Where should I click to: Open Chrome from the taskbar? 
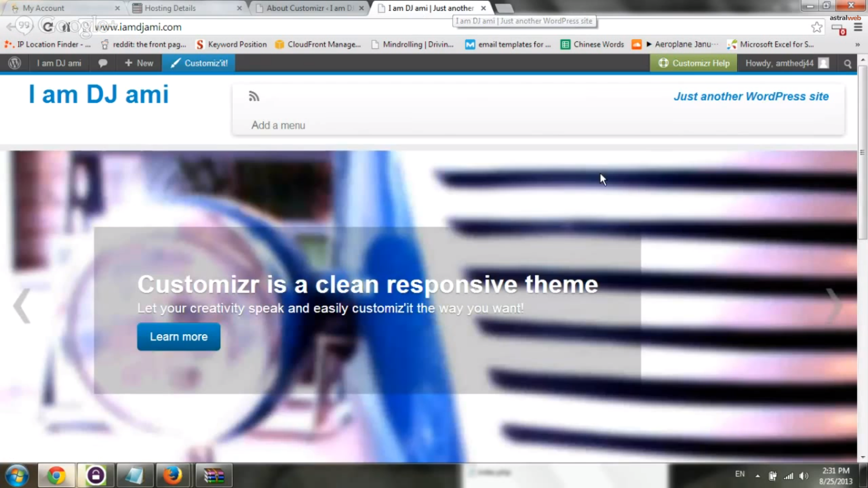pyautogui.click(x=56, y=475)
